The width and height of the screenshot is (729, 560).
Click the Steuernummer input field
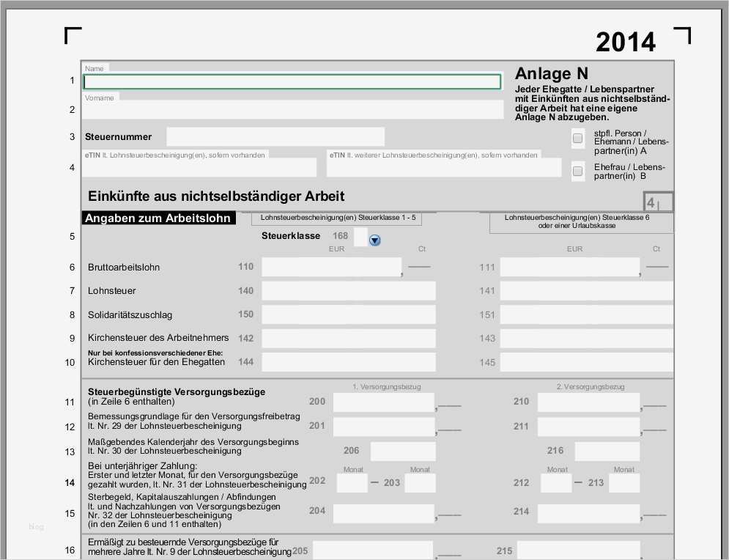click(275, 136)
